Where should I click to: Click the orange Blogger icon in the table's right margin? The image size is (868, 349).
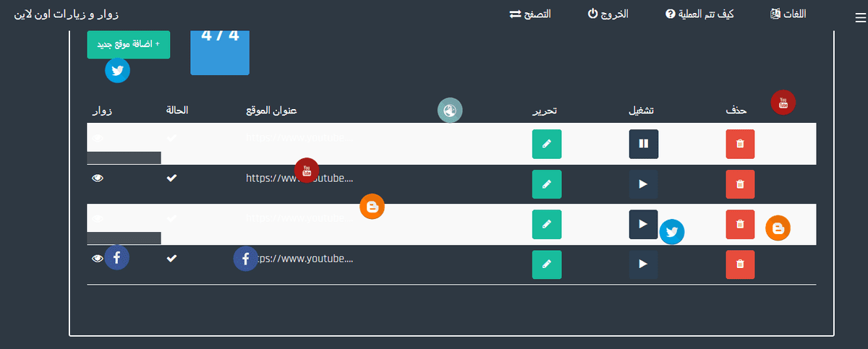pos(778,228)
